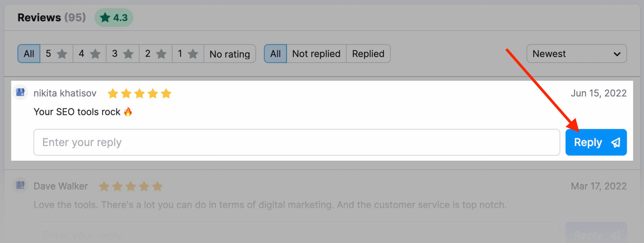This screenshot has width=644, height=243.
Task: Click the Google Business icon beside nikita khatisov
Action: point(20,92)
